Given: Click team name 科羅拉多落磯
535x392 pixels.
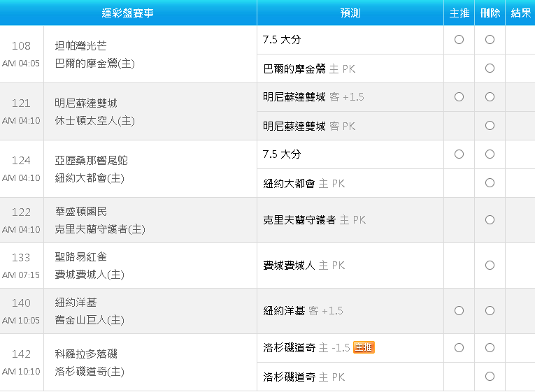Looking at the screenshot, I should (x=86, y=354).
